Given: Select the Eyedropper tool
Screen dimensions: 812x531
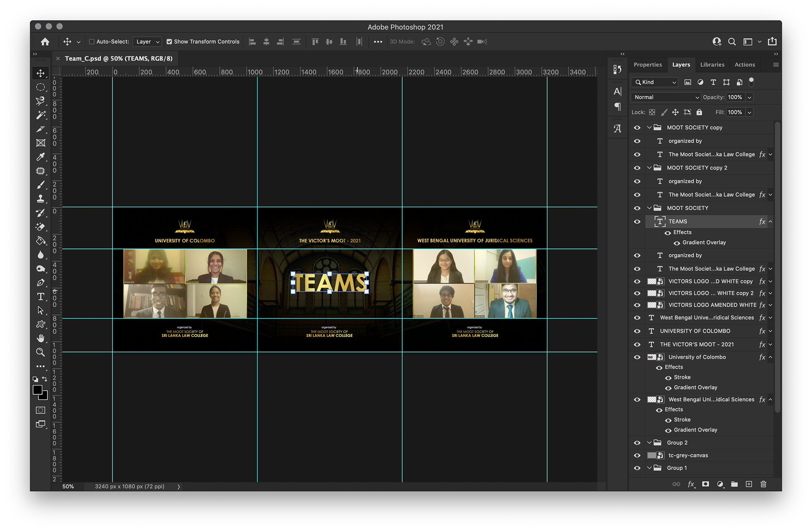Looking at the screenshot, I should 41,157.
